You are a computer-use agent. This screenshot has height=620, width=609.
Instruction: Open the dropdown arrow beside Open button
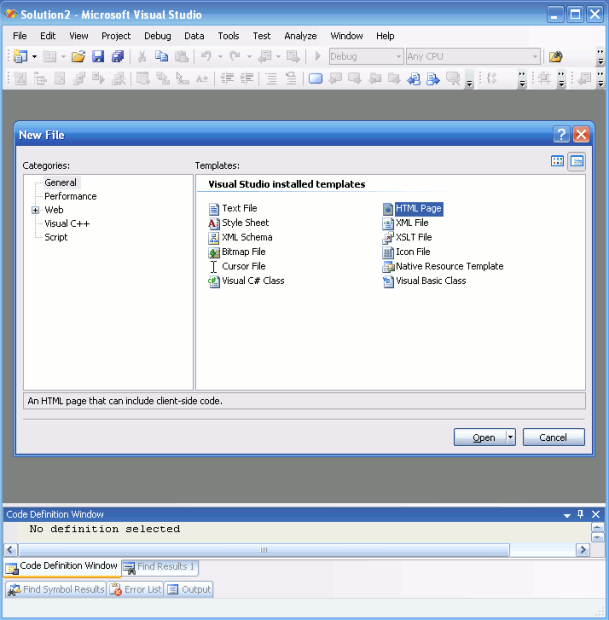click(510, 437)
